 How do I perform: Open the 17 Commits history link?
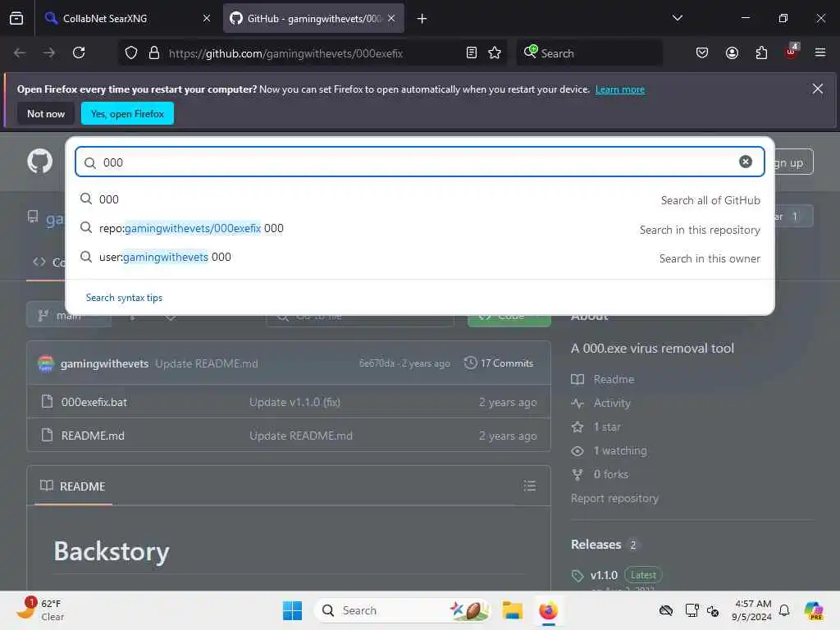[499, 363]
